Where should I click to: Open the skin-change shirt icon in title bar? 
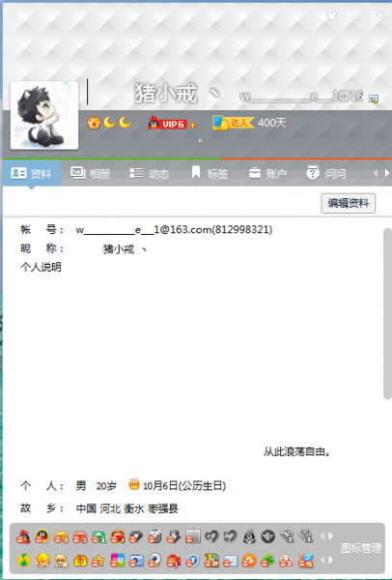point(331,15)
